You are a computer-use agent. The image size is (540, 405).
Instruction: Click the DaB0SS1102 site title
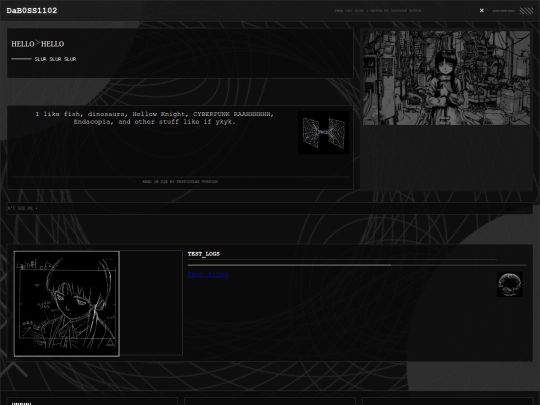point(32,11)
